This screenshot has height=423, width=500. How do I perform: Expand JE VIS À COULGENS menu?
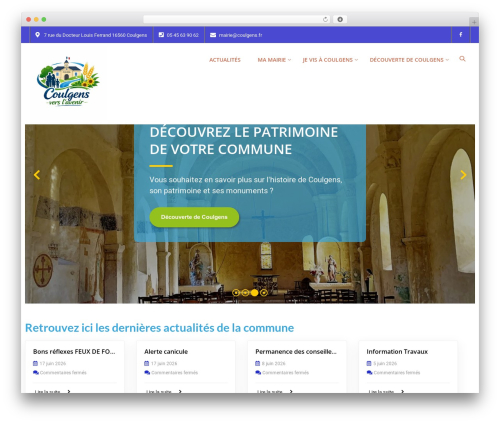330,60
